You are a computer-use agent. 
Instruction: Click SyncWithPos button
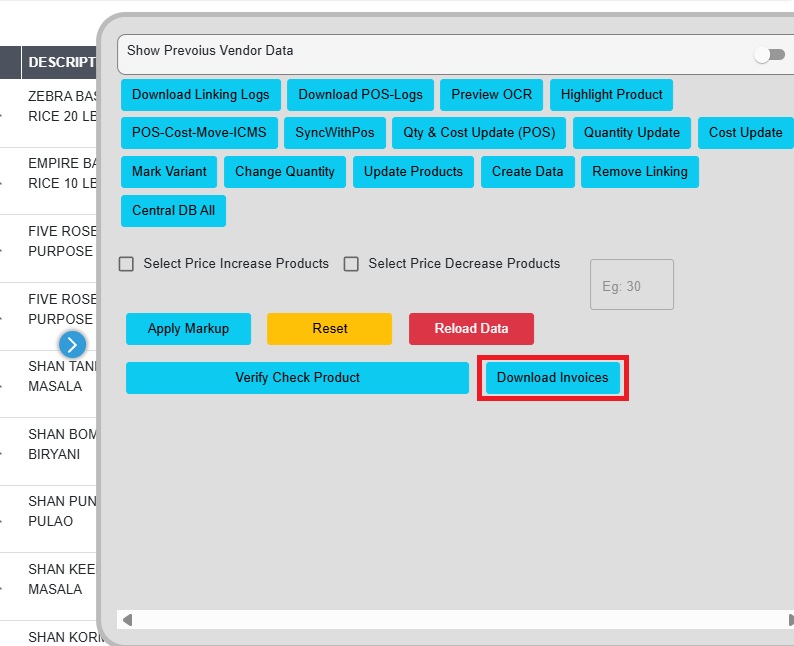pos(335,133)
